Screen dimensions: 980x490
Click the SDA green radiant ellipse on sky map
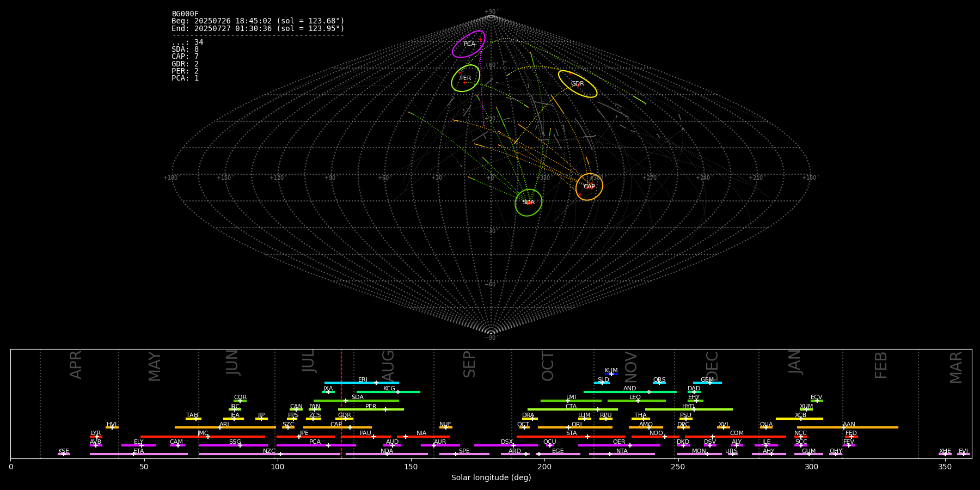(x=529, y=203)
